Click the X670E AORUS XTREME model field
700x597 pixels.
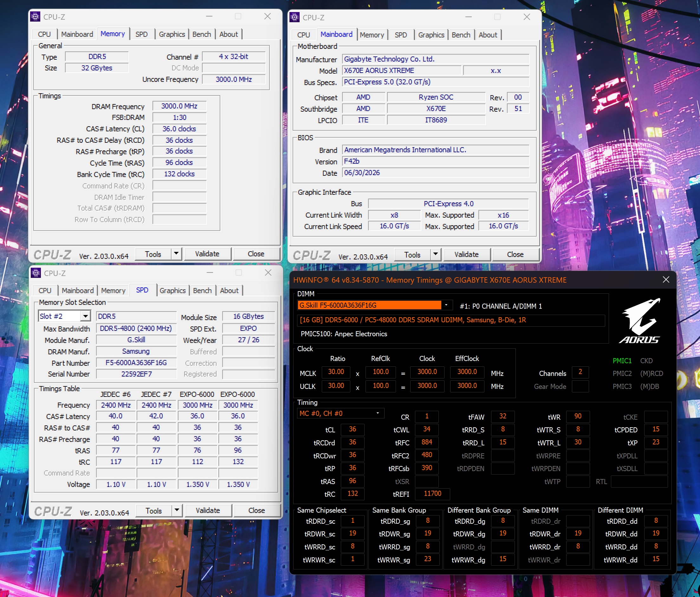(402, 70)
